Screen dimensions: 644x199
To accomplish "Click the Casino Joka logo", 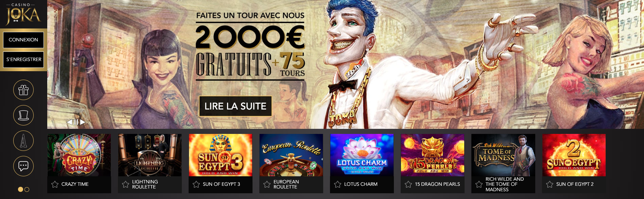I will 23,14.
